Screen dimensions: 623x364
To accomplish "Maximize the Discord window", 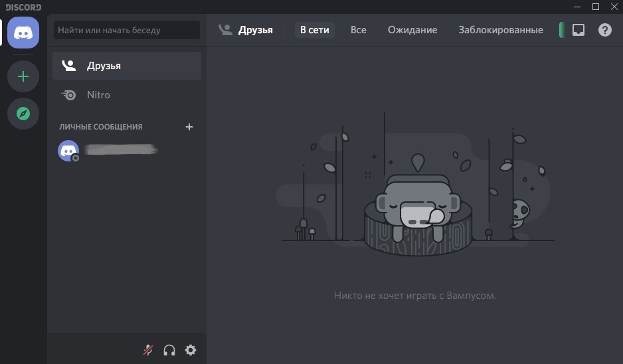I will point(596,7).
